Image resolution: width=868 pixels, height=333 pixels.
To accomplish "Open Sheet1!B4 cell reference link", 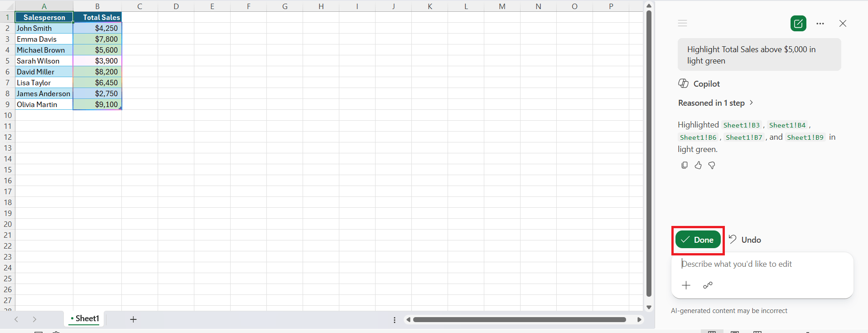I will point(787,125).
